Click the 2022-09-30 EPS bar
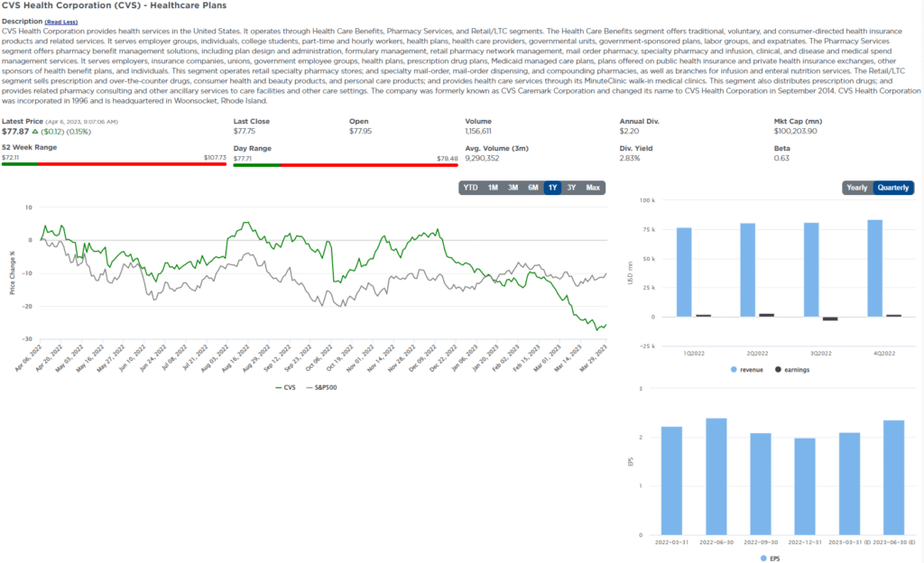 tap(761, 485)
